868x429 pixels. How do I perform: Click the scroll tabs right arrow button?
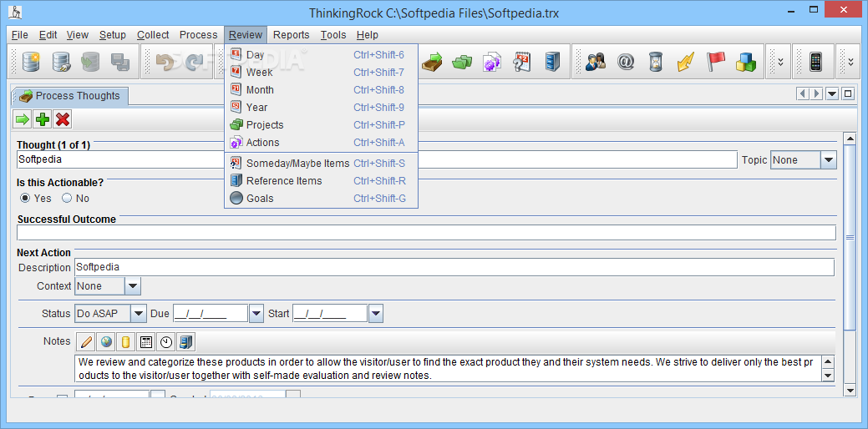pyautogui.click(x=816, y=94)
